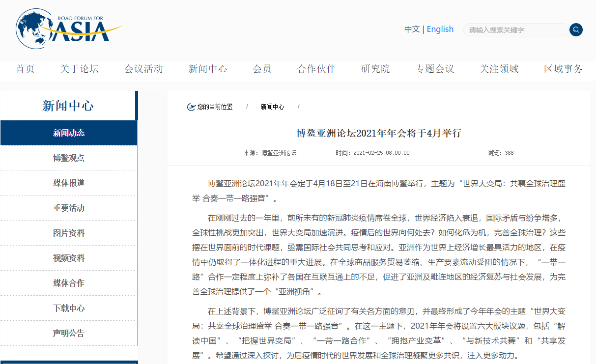This screenshot has height=364, width=596.
Task: Select 视频资料 in the sidebar
Action: [69, 258]
